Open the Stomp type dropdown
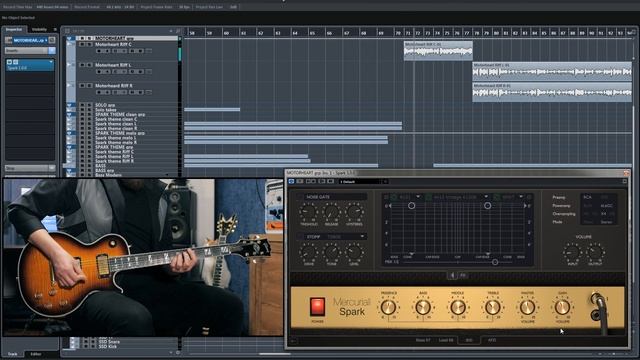640x360 pixels. 362,237
